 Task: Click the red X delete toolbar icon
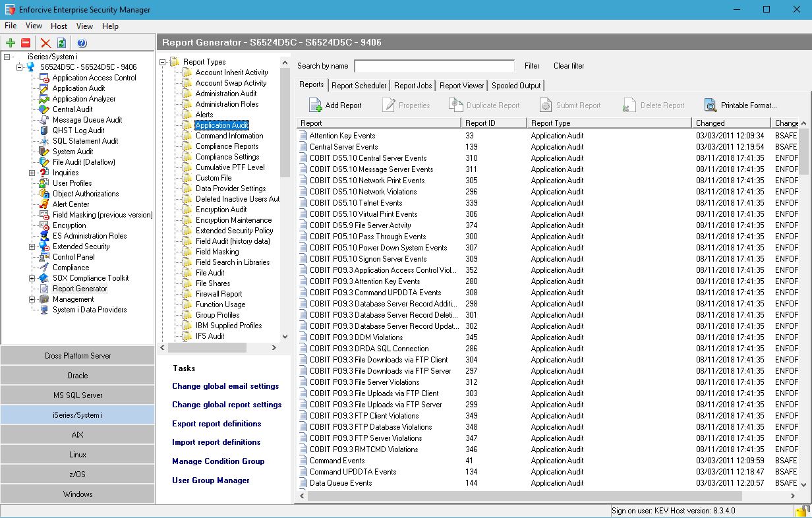point(45,43)
